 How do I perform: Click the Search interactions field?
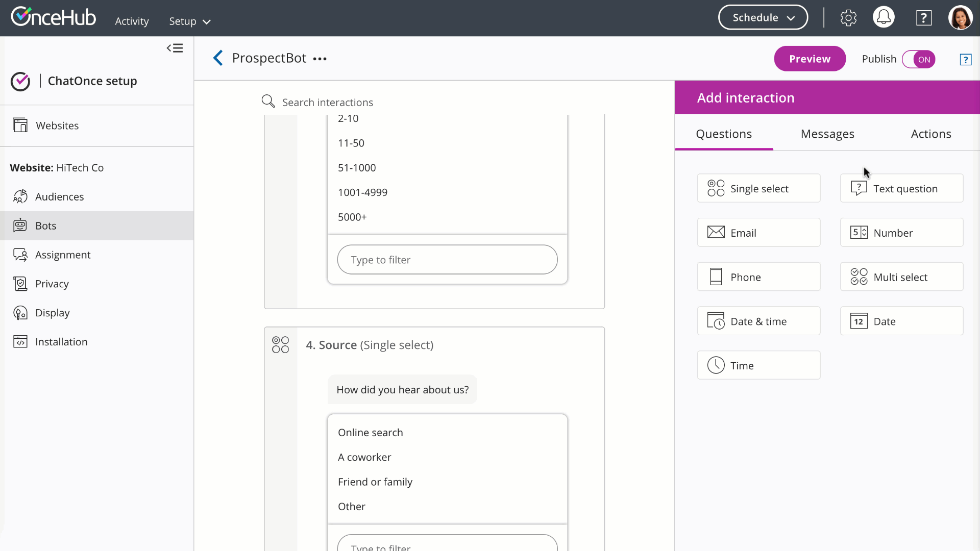327,102
